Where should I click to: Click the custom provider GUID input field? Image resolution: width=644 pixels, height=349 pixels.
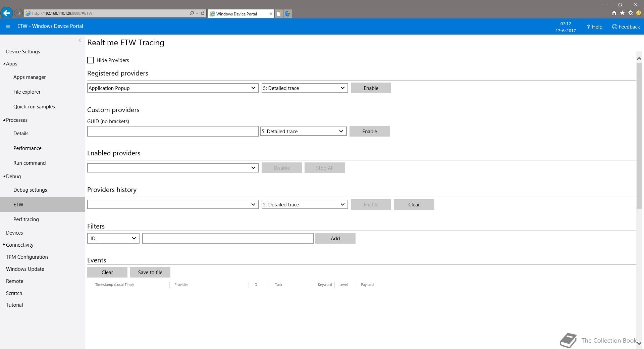[173, 131]
